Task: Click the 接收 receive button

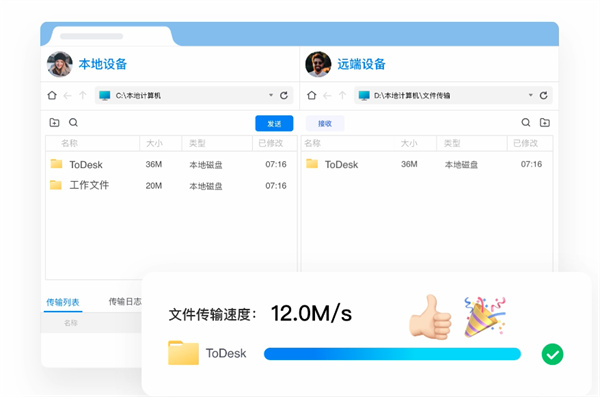Action: tap(325, 124)
